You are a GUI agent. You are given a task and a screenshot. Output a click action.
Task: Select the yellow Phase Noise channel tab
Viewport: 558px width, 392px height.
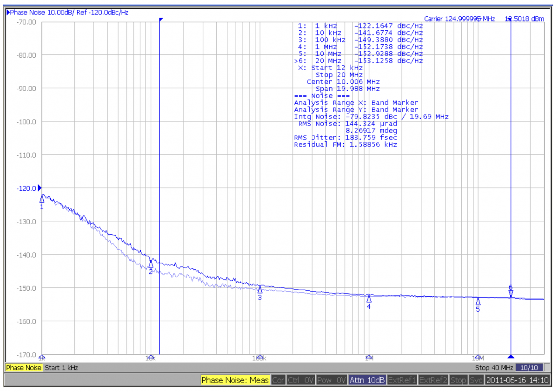pos(24,368)
